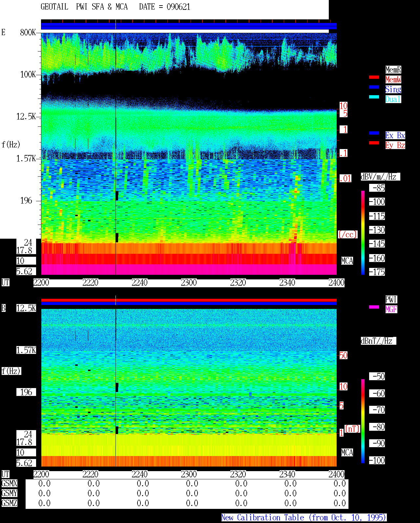Click the GEOTAIL PWI SFA & MCA title
This screenshot has height=523, width=420.
pyautogui.click(x=84, y=7)
